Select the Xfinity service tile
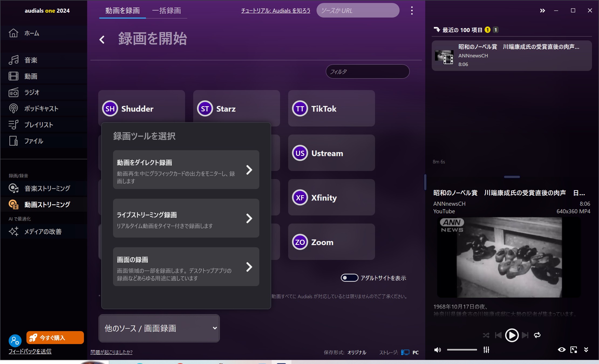The image size is (599, 364). [x=332, y=197]
